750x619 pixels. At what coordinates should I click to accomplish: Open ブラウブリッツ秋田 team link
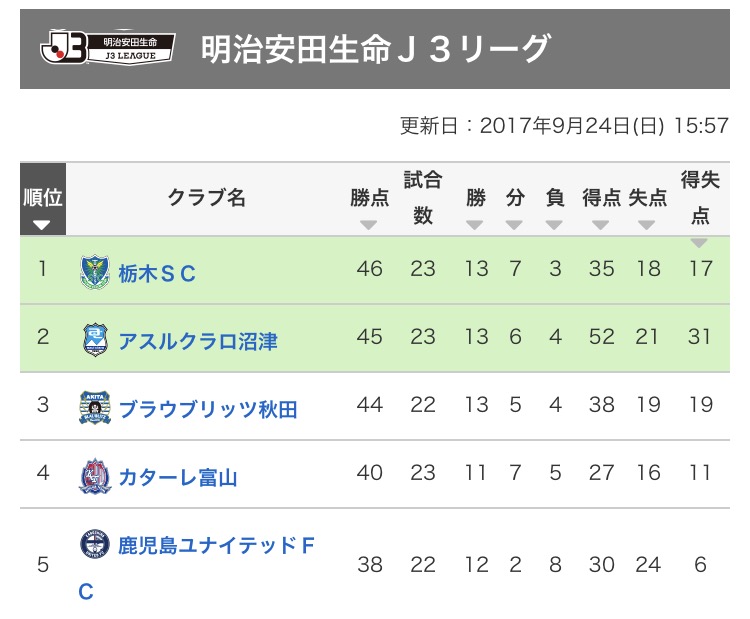click(208, 409)
